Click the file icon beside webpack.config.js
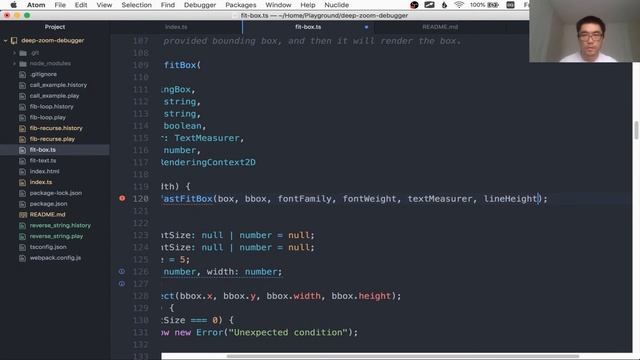 [23, 258]
